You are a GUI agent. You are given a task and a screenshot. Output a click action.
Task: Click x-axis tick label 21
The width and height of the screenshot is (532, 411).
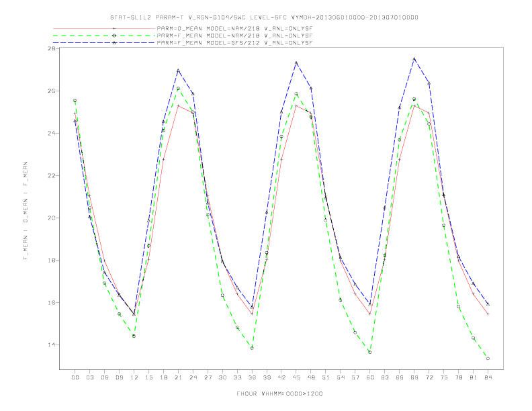click(178, 377)
